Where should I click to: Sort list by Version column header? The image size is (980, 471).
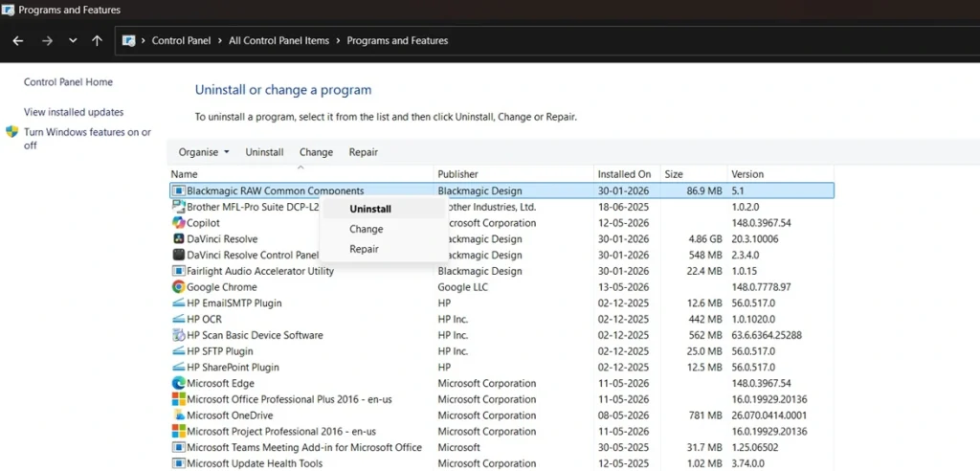click(x=780, y=174)
